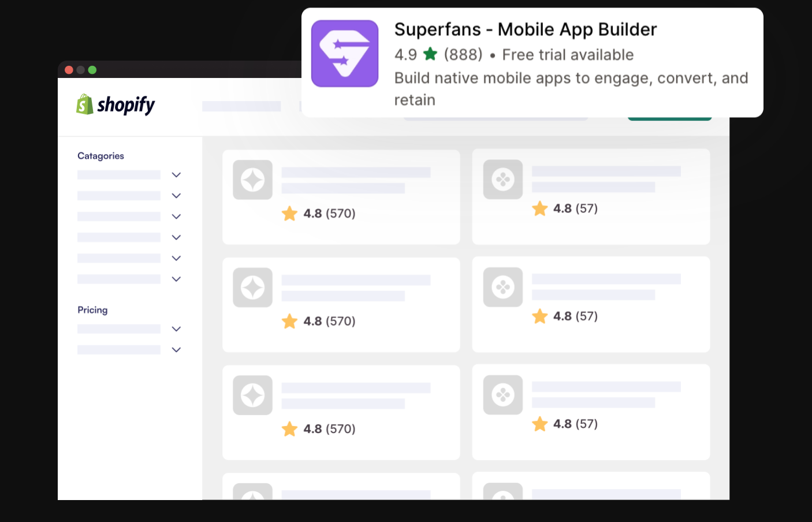Screen dimensions: 812x522
Task: Open the Superfans - Mobile App Builder listing
Action: tap(526, 29)
